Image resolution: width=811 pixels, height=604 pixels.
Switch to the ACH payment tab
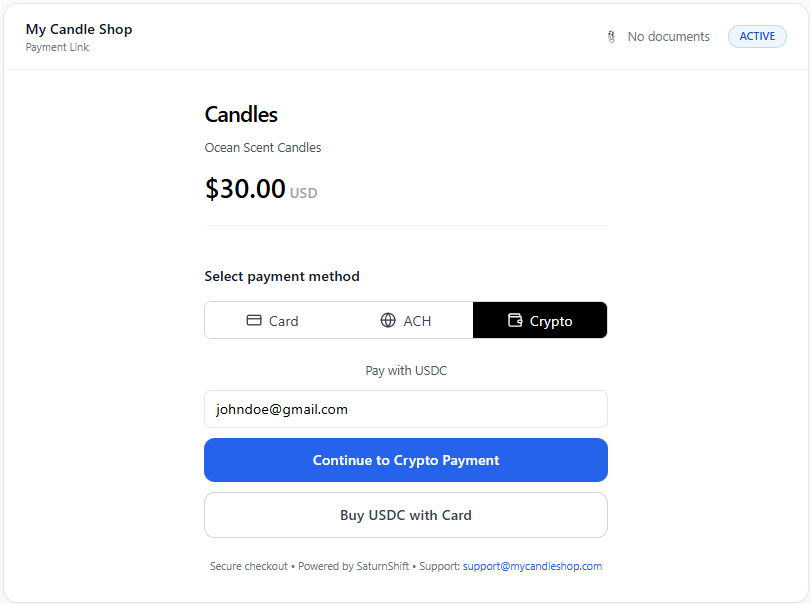406,321
